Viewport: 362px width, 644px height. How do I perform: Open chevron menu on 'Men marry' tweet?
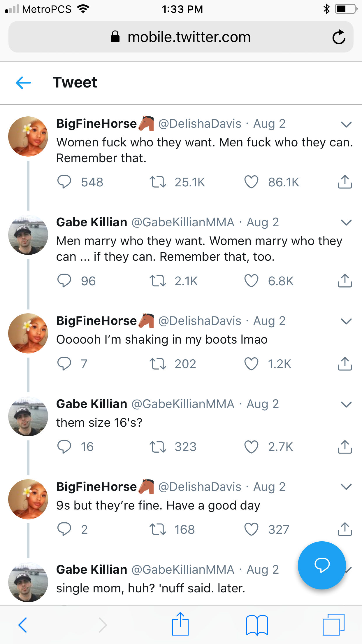[346, 223]
